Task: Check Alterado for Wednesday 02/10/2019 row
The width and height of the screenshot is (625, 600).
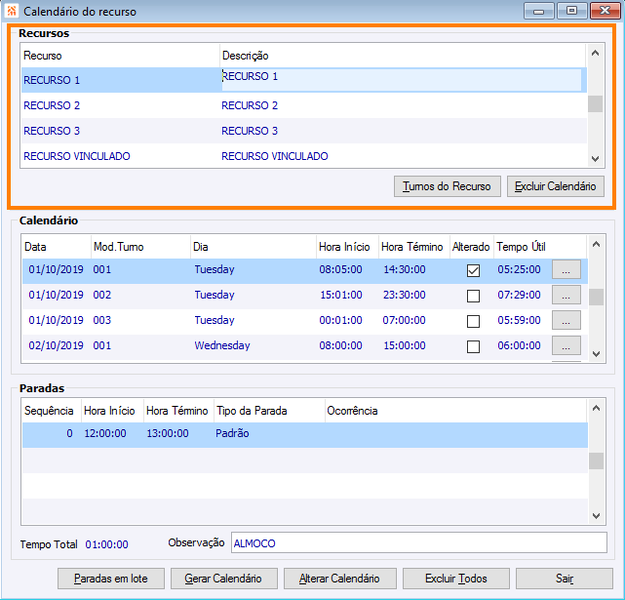Action: pos(473,346)
